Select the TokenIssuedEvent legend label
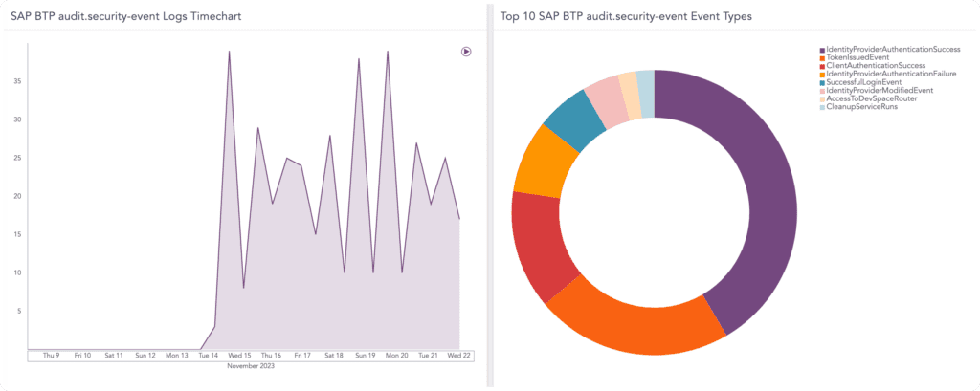The height and width of the screenshot is (391, 980). click(857, 57)
